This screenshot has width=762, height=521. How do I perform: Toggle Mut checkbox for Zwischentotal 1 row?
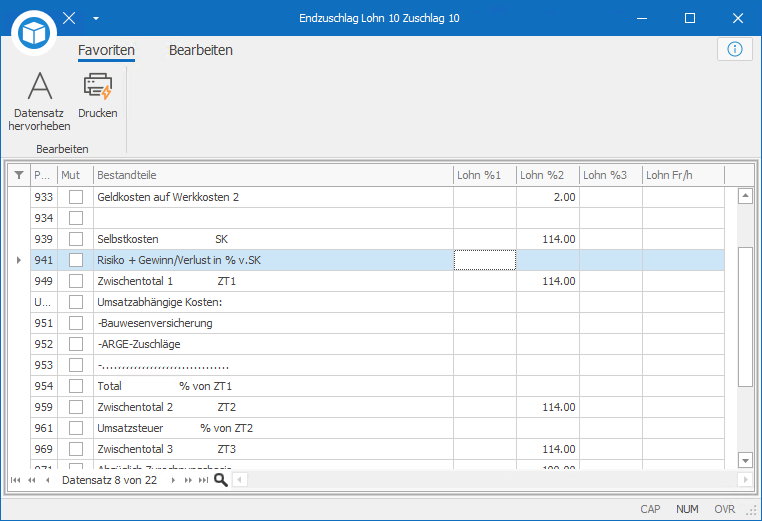[76, 281]
